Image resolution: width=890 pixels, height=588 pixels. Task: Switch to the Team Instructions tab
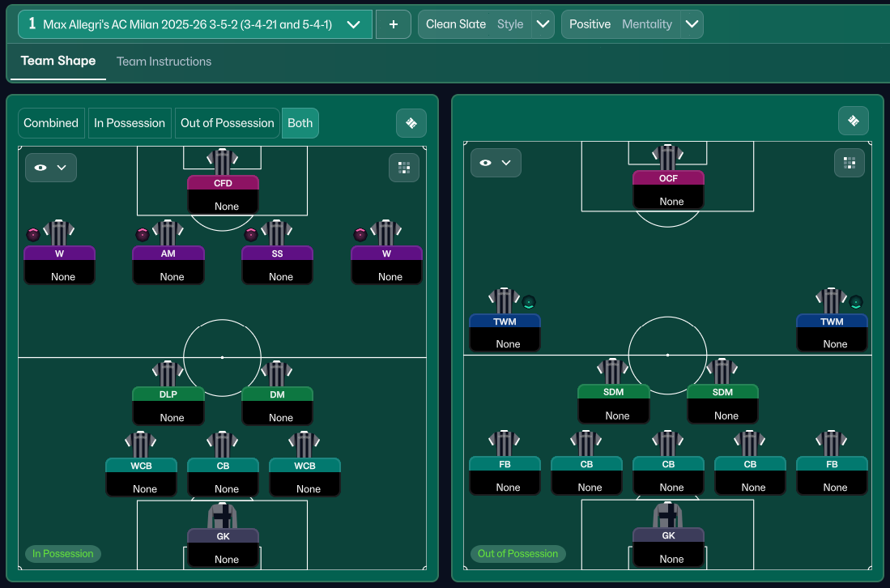(164, 62)
